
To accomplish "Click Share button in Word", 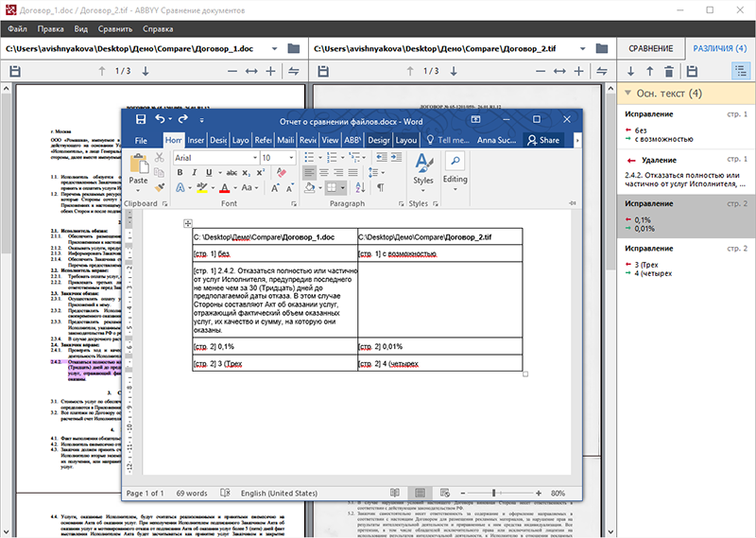I will click(543, 140).
